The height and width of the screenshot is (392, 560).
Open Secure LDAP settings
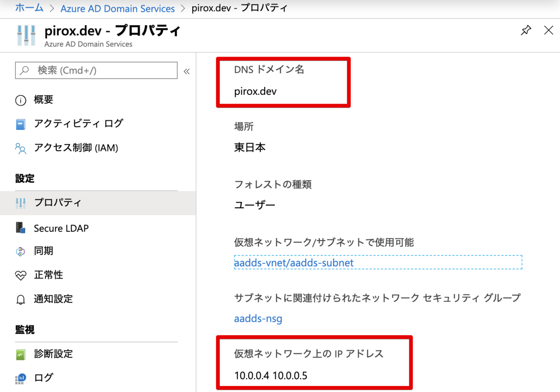(62, 228)
